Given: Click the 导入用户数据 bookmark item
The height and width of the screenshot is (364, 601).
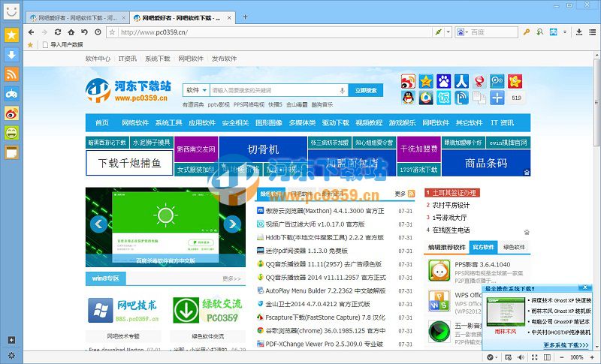Looking at the screenshot, I should click(63, 45).
